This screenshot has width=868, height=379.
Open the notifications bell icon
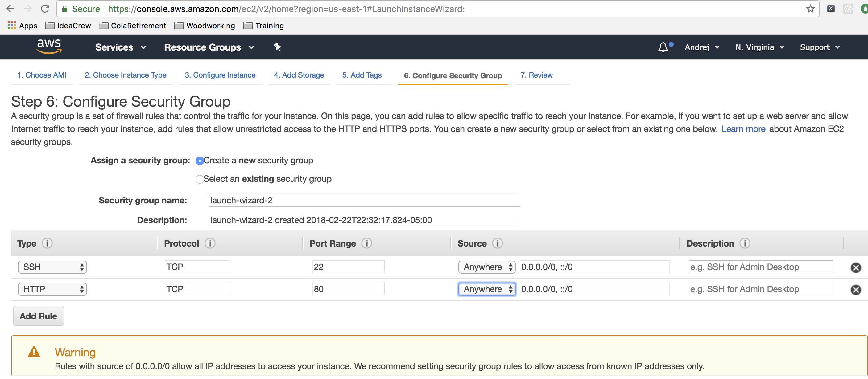pos(663,47)
